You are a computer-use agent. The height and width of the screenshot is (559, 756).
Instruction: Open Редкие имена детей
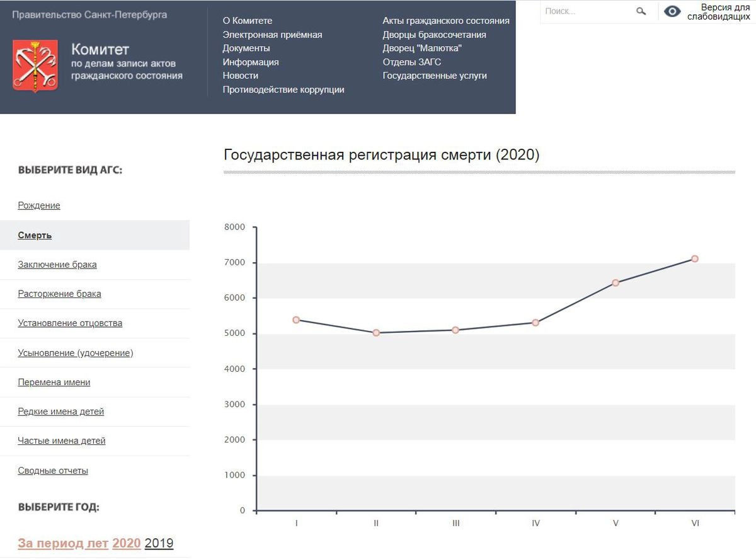point(61,412)
